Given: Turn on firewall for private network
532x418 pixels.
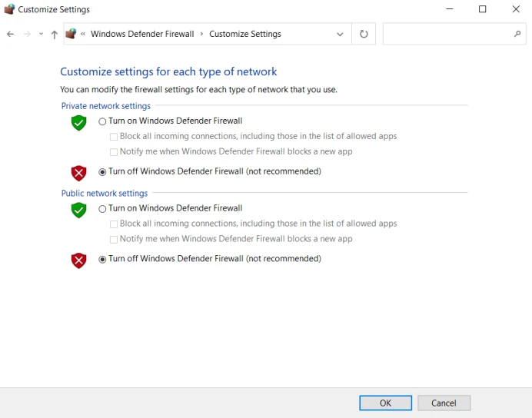Looking at the screenshot, I should pyautogui.click(x=102, y=121).
